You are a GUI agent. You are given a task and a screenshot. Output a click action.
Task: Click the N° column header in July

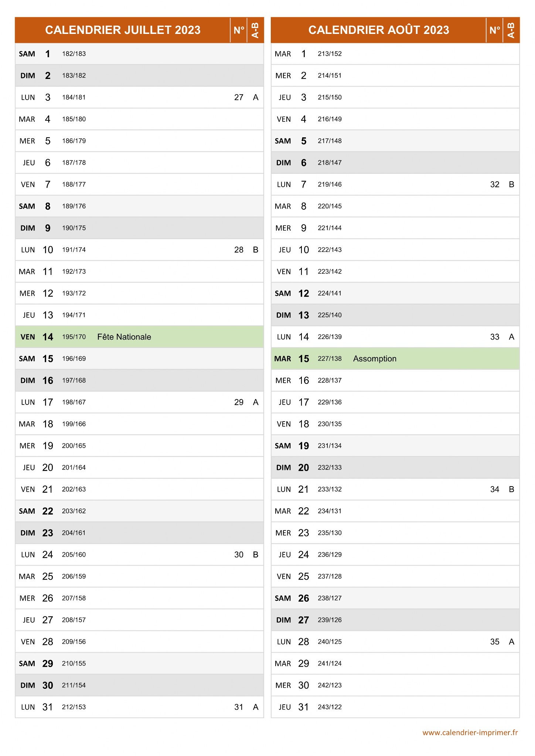(239, 30)
